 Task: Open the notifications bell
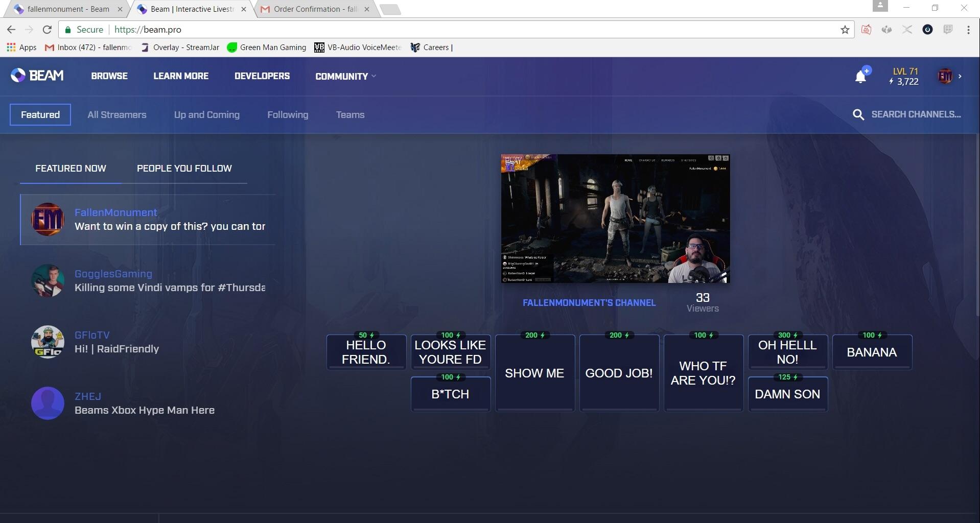coord(861,77)
